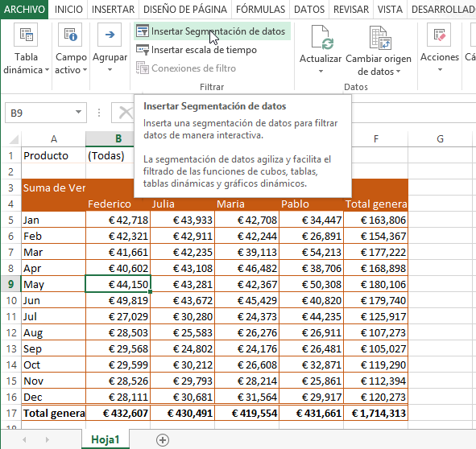Click the Tabla dinámica icon

(x=26, y=35)
